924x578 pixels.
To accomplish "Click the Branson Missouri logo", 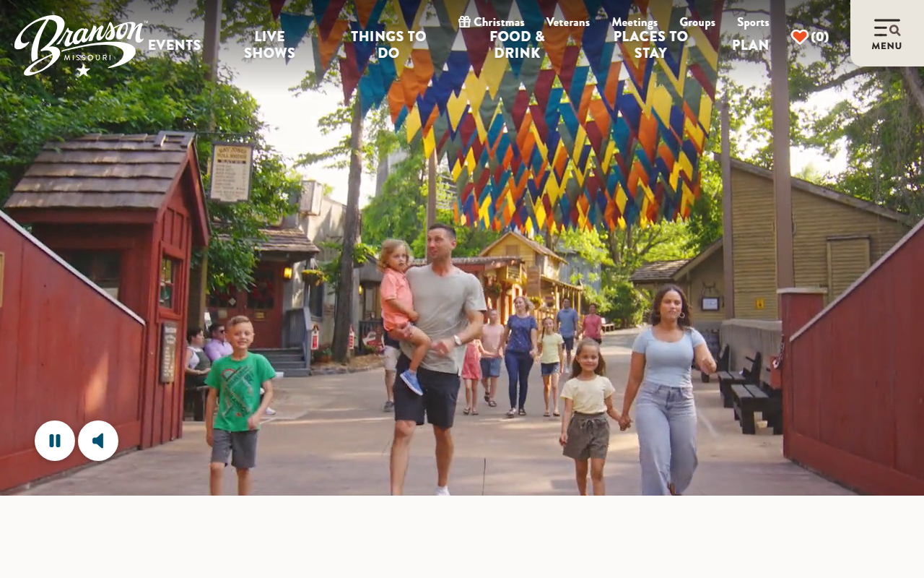I will 81,46.
